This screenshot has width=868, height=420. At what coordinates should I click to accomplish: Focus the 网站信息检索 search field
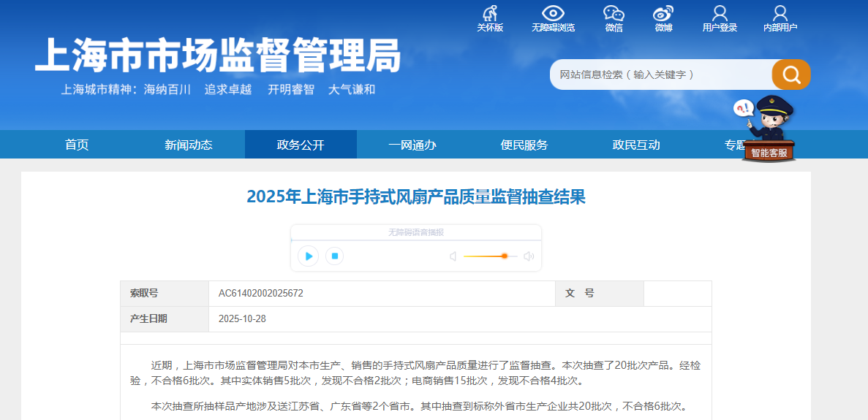(661, 74)
